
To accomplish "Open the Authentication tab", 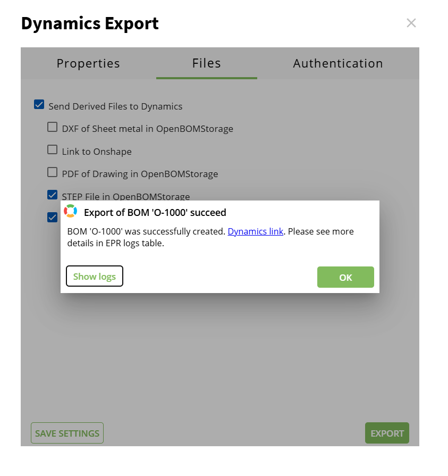I will pos(337,63).
